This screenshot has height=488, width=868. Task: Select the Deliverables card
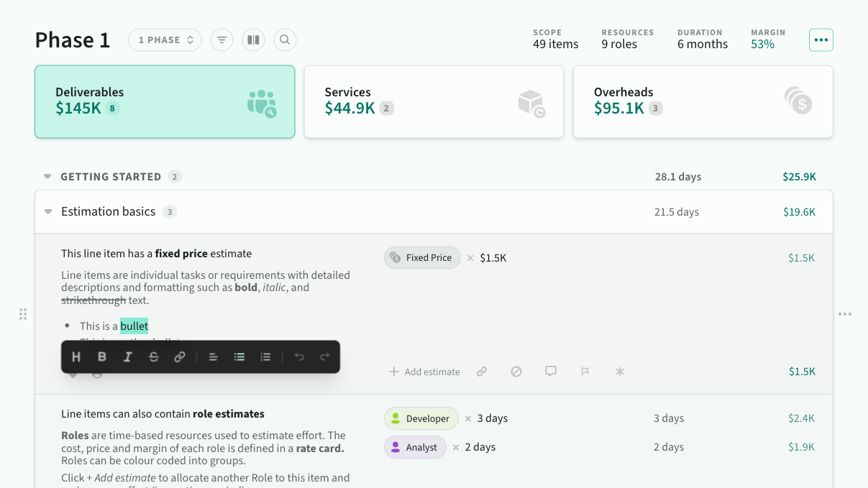click(165, 102)
